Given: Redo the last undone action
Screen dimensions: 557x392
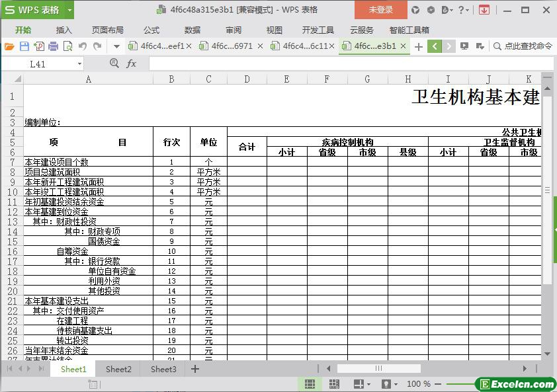Looking at the screenshot, I should click(97, 46).
